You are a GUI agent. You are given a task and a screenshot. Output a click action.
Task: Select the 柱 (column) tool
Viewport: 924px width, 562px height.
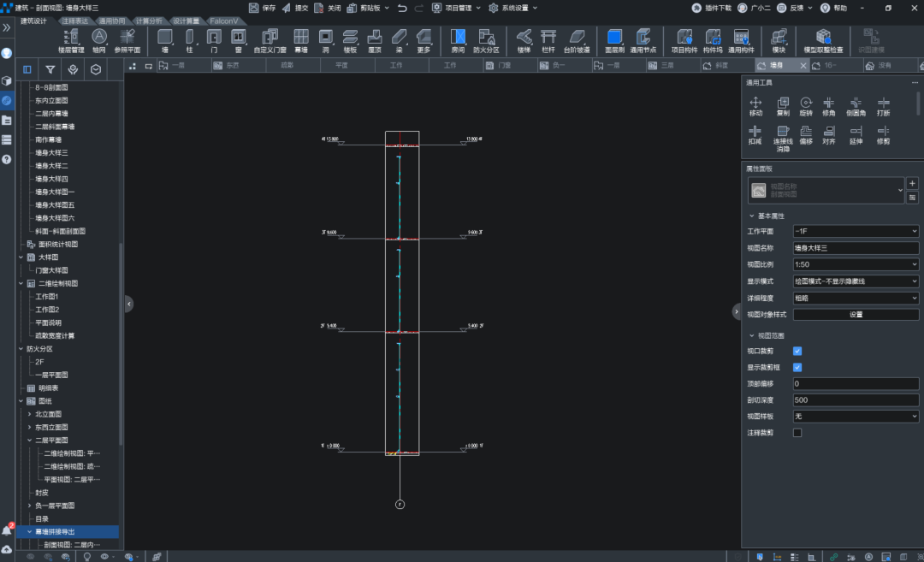point(189,41)
